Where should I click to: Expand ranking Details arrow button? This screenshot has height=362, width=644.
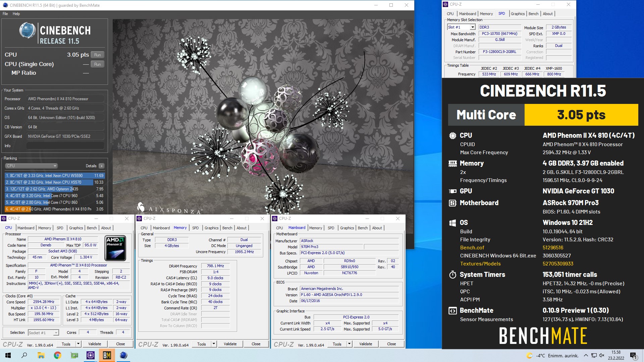coord(102,166)
